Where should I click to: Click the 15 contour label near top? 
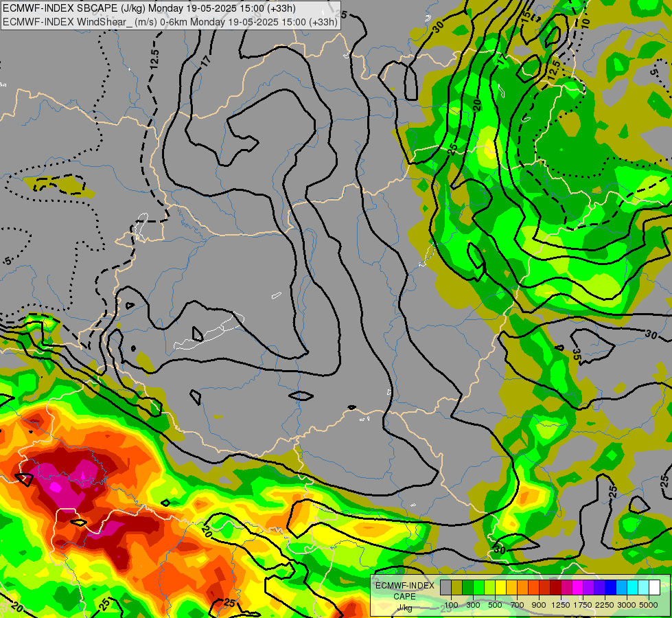tap(526, 16)
